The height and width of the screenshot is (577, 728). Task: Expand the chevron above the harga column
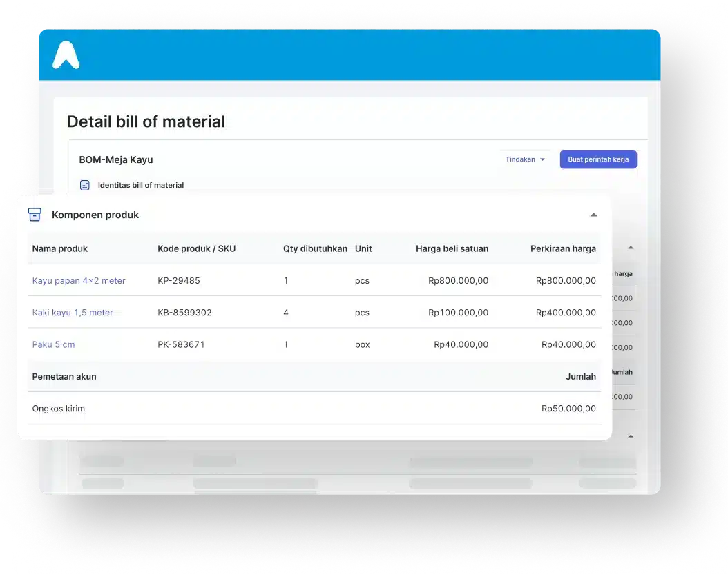click(x=630, y=246)
